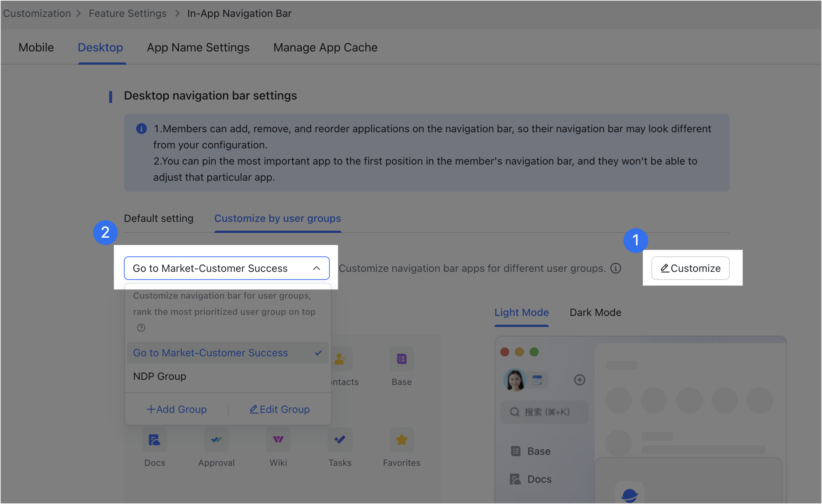Click the Wiki app icon
The image size is (822, 504).
(x=278, y=440)
